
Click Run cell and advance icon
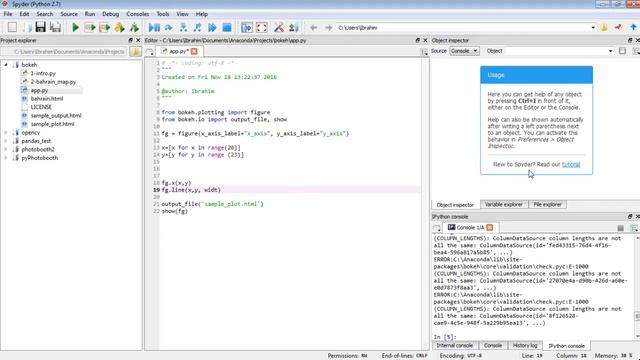tap(104, 27)
